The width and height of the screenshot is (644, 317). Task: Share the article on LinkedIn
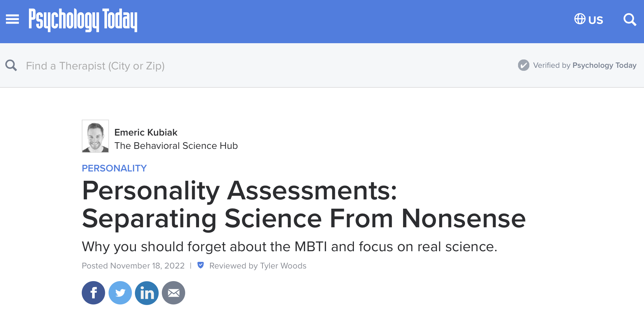click(147, 293)
